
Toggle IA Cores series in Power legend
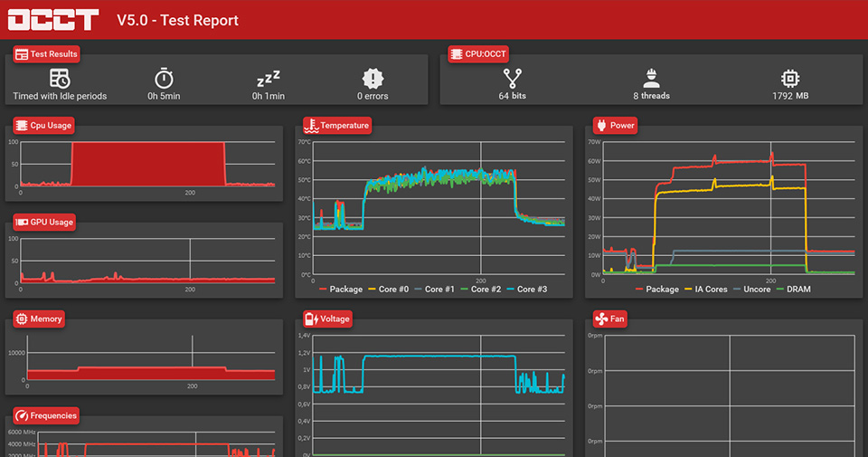pos(706,290)
